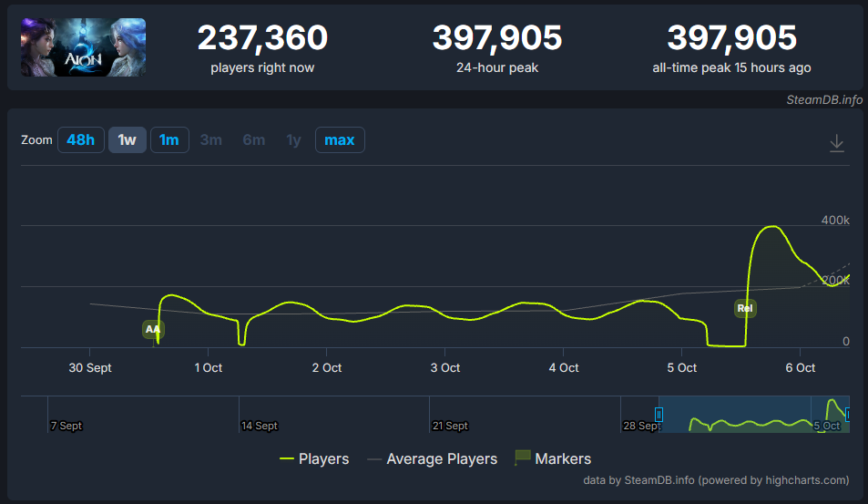Click the 1 Oct axis label
Screen dimensions: 868x504
(209, 368)
